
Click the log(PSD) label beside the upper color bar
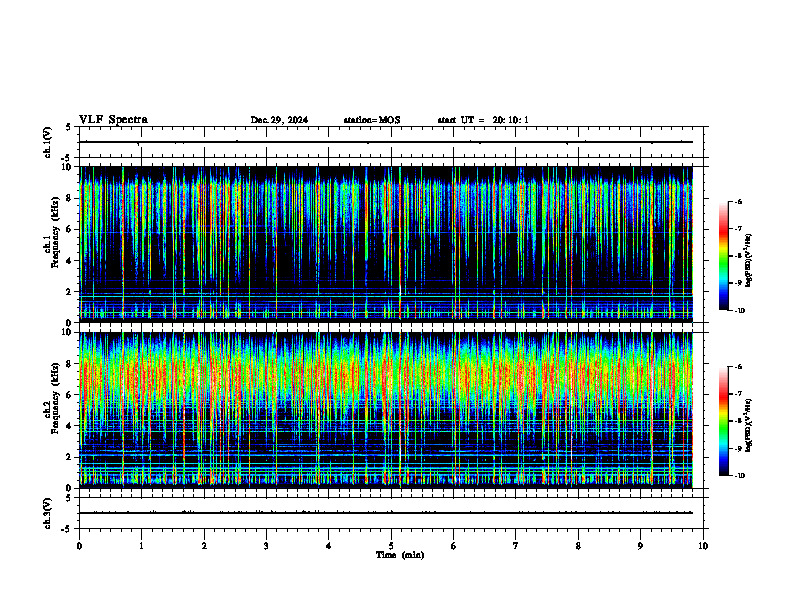tap(748, 260)
